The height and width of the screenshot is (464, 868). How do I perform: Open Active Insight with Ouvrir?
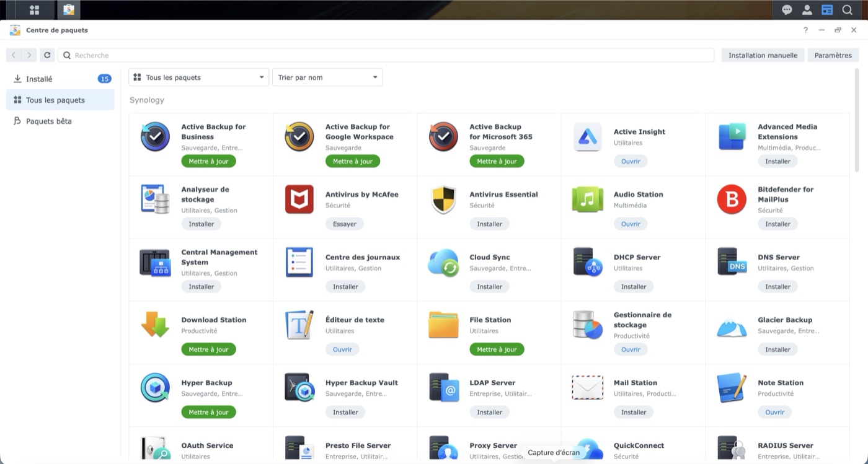(x=631, y=161)
